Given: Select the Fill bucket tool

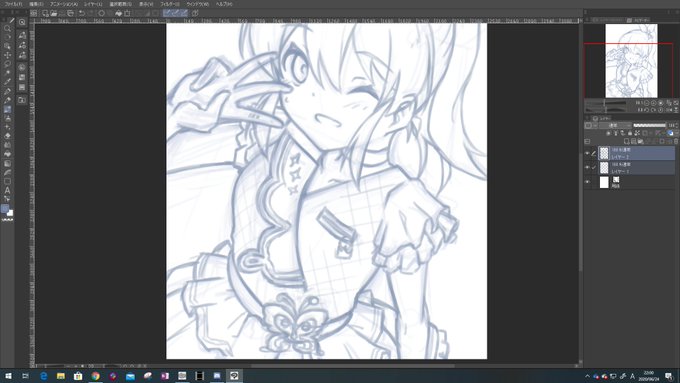Looking at the screenshot, I should click(x=7, y=154).
